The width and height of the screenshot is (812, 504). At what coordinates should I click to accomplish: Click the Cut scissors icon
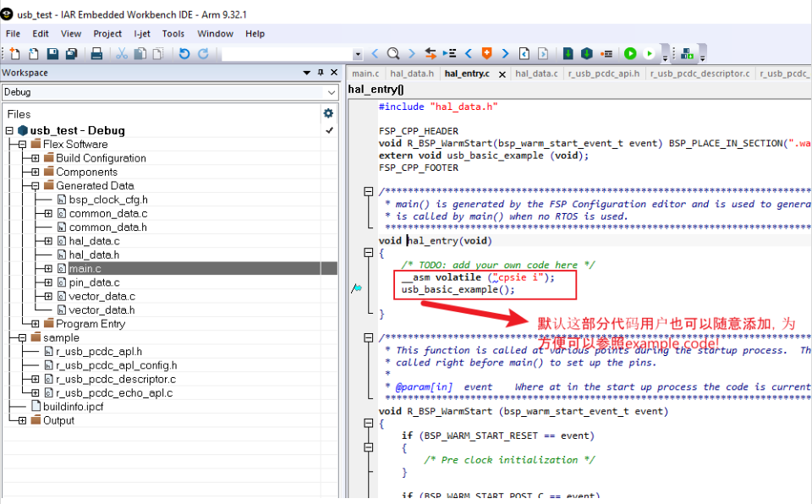[x=122, y=53]
